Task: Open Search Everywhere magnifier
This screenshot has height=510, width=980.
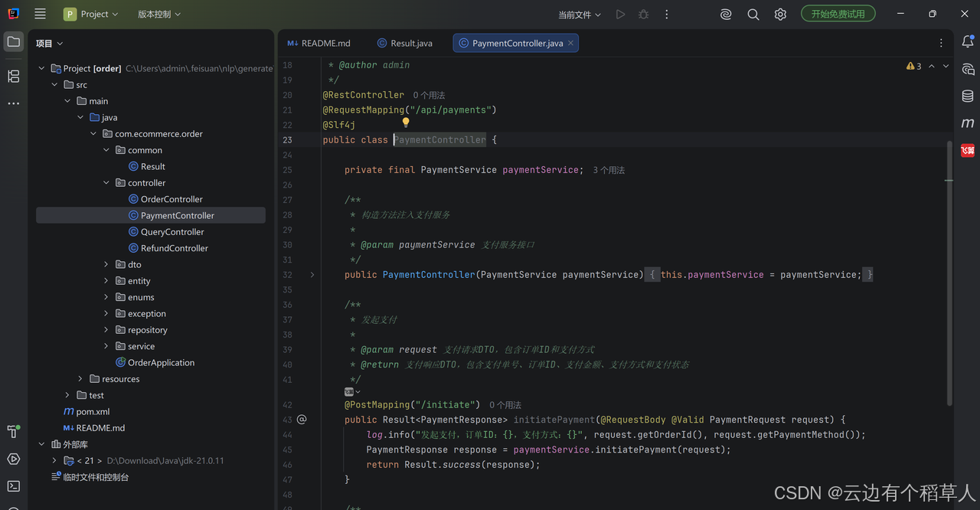Action: click(x=753, y=15)
